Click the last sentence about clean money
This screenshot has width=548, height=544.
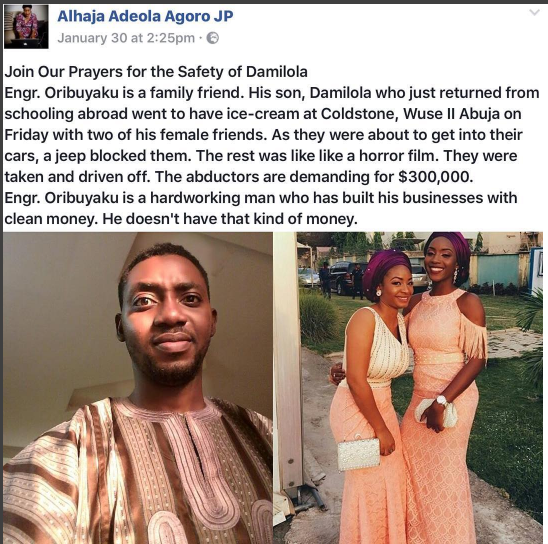tap(230, 219)
